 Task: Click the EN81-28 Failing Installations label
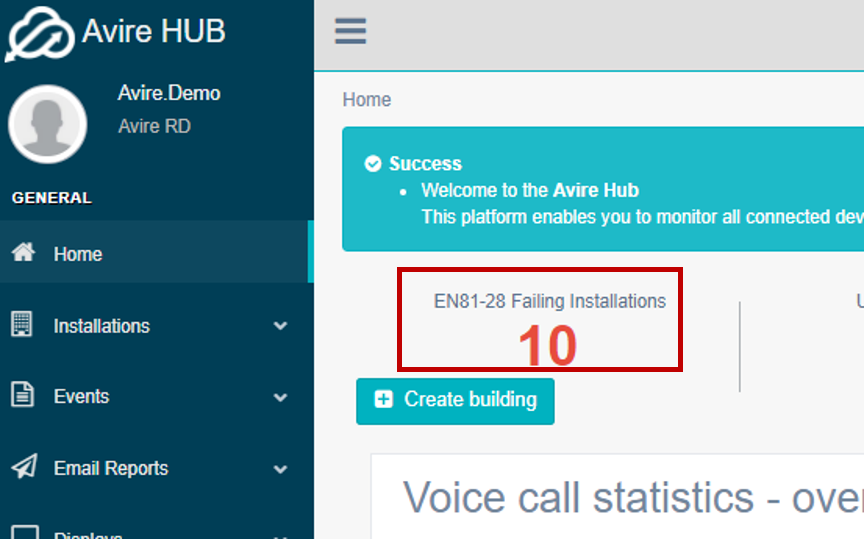tap(550, 301)
